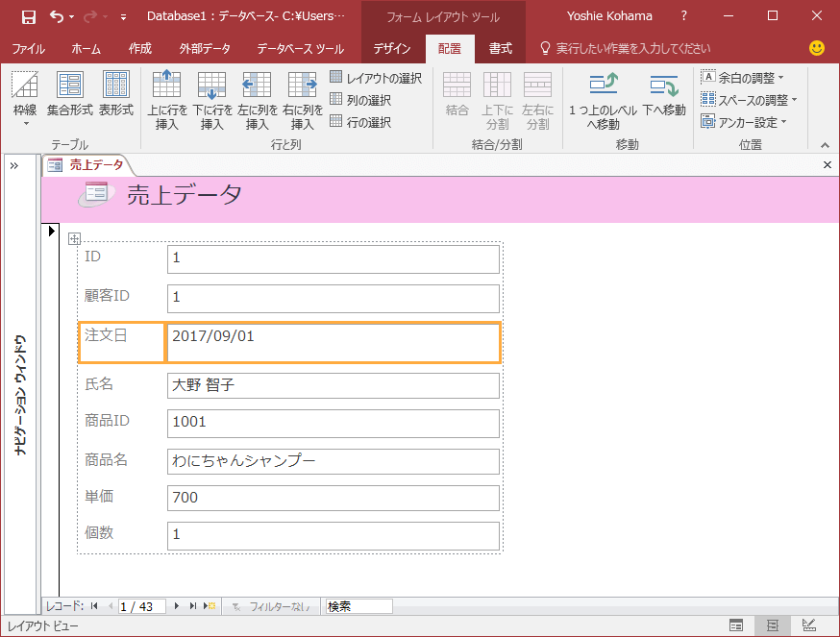840x637 pixels.
Task: Click the 商品ID field showing 1001
Action: pos(334,424)
